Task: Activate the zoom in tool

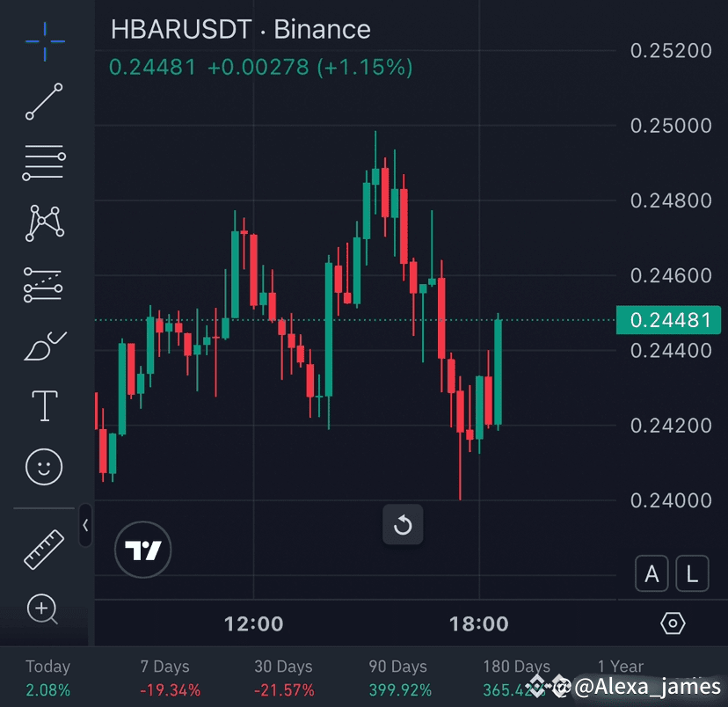Action: tap(43, 609)
